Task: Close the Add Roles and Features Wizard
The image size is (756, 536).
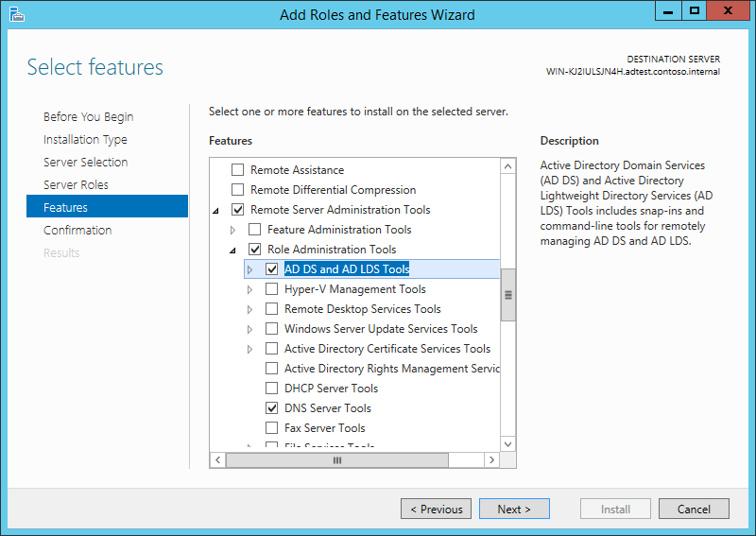Action: [728, 10]
